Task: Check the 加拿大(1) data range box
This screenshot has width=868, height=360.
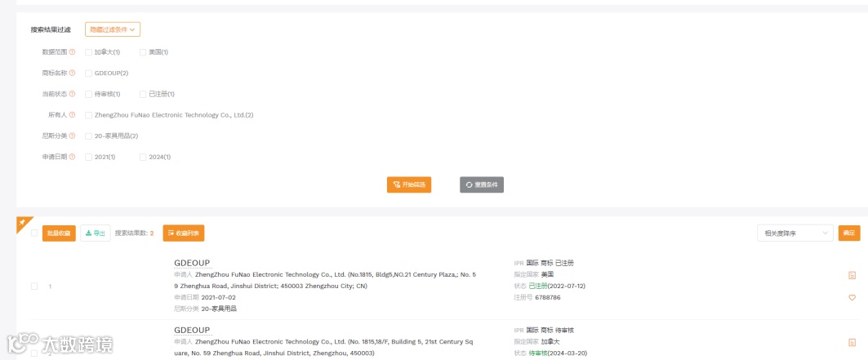Action: coord(88,52)
